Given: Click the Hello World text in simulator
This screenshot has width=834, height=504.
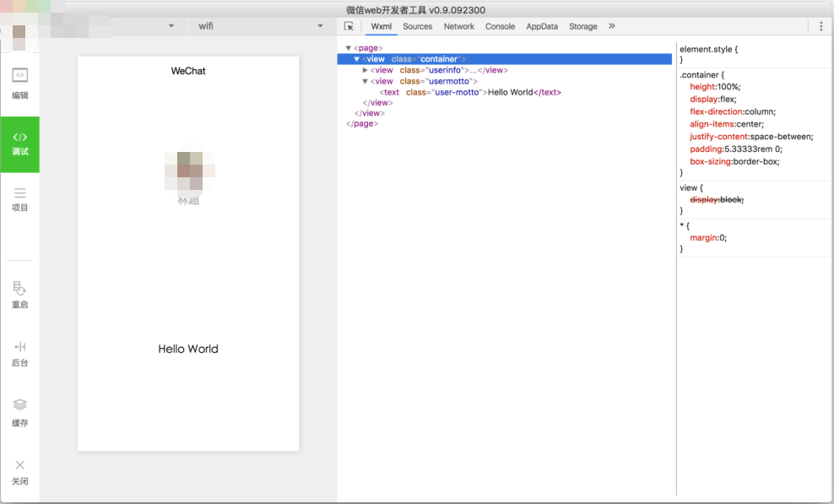Looking at the screenshot, I should pos(188,349).
